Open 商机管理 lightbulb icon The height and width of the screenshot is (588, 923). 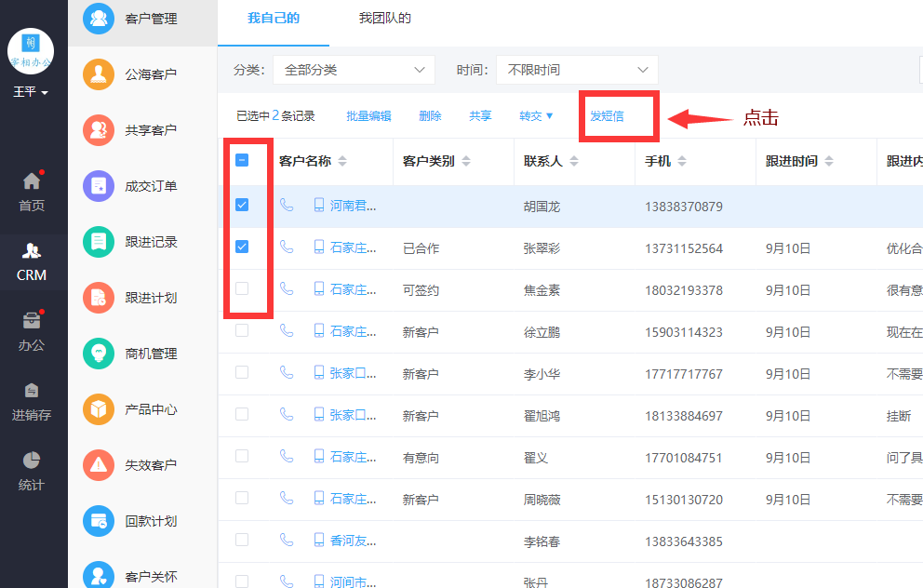point(99,354)
